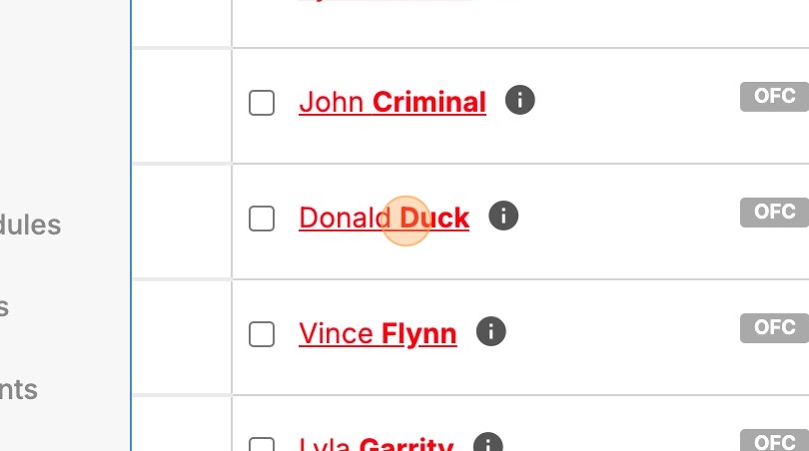The image size is (809, 451).
Task: Click the info icon beside Vince Flynn
Action: pos(491,332)
